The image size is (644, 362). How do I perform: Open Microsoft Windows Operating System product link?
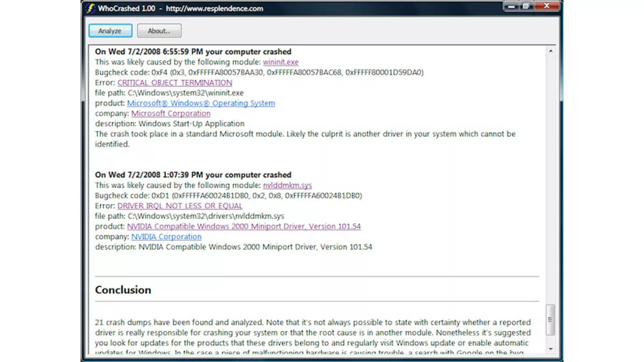201,103
